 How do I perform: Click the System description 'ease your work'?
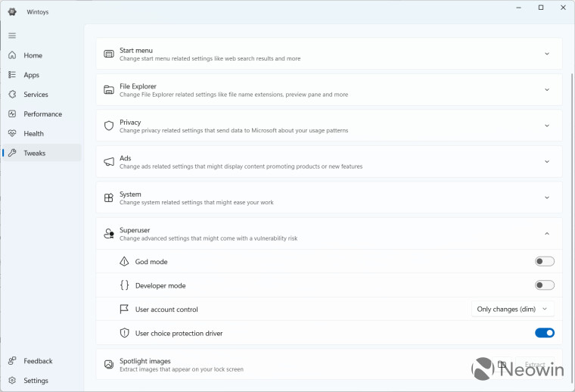point(197,202)
